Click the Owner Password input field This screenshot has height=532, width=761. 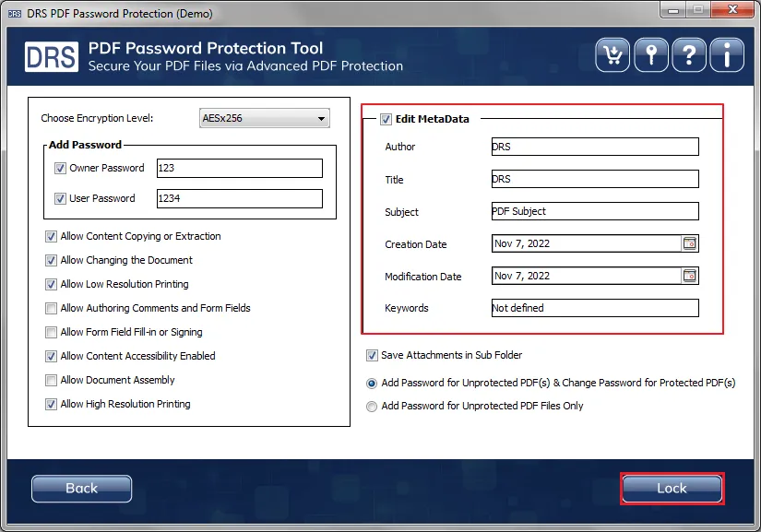pyautogui.click(x=240, y=169)
